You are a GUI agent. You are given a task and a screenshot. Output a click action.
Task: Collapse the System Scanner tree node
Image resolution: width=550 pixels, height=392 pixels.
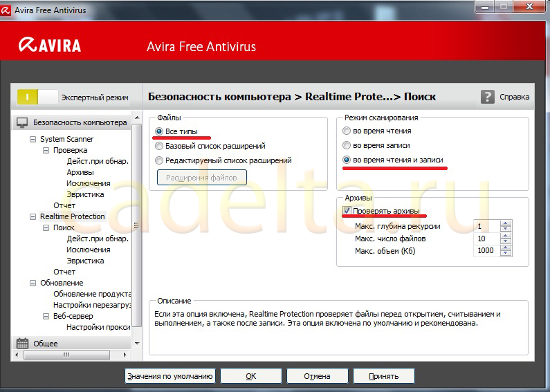tap(33, 139)
